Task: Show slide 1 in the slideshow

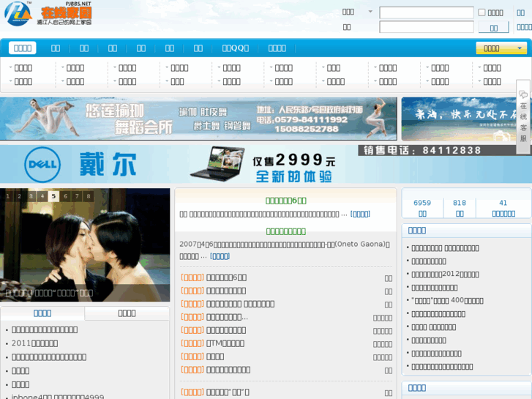Action: [x=8, y=196]
